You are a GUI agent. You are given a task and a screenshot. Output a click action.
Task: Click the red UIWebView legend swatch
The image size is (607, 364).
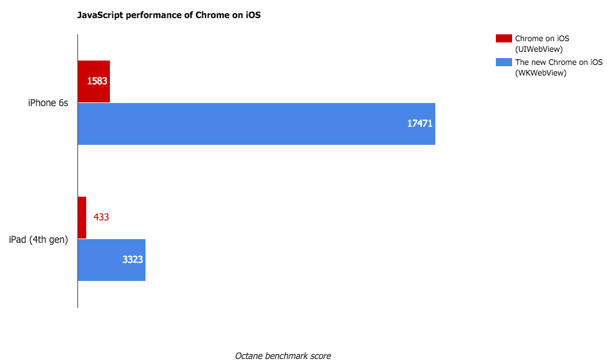(x=503, y=39)
